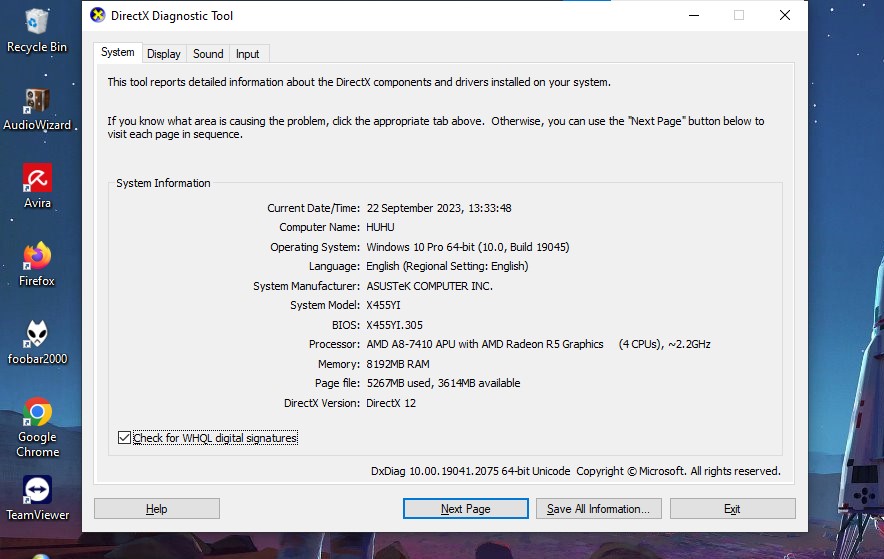The height and width of the screenshot is (559, 884).
Task: Launch Firefox from the desktop
Action: (37, 264)
